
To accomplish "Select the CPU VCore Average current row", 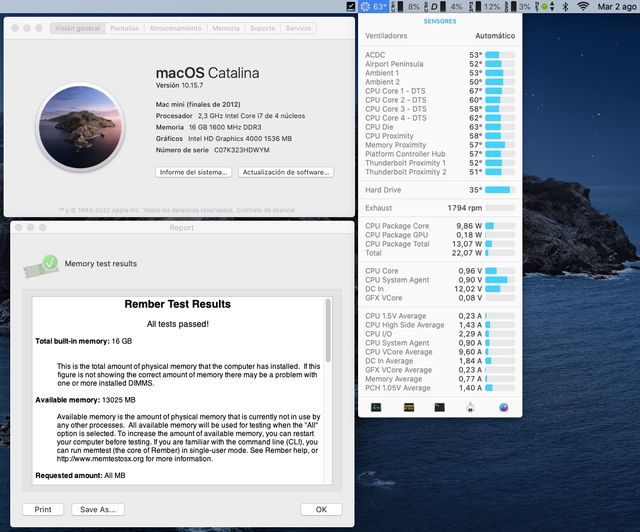I will coord(440,352).
